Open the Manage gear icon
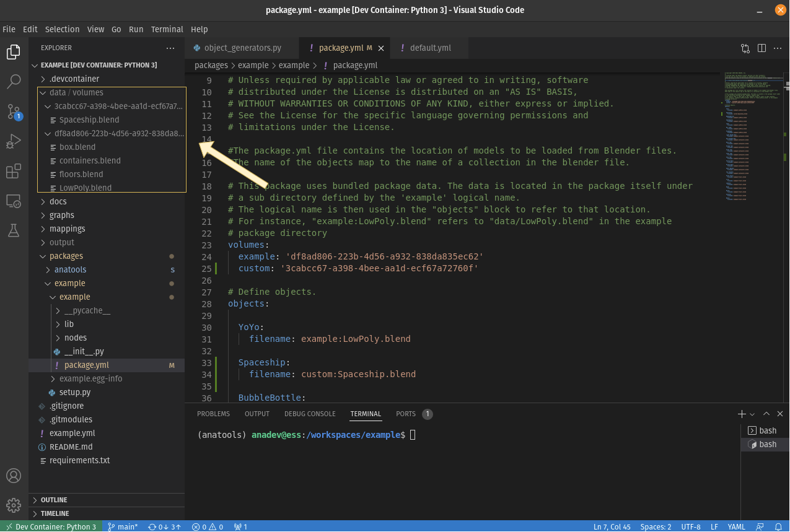790x532 pixels. coord(14,505)
